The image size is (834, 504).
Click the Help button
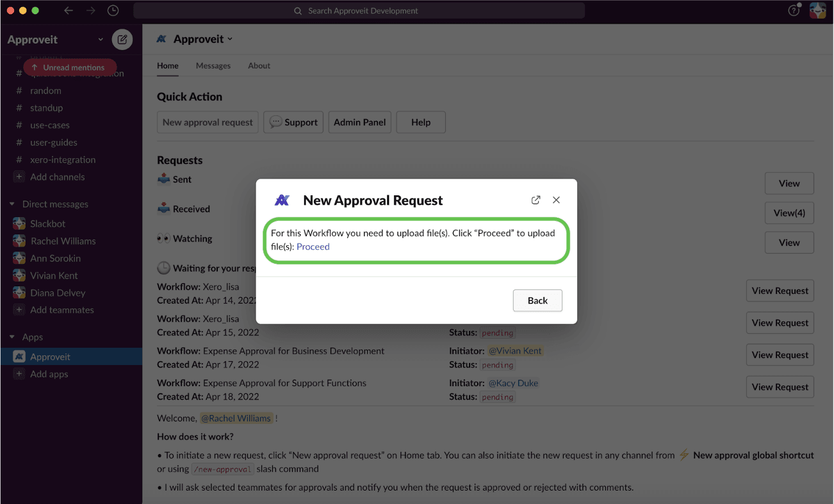point(421,122)
